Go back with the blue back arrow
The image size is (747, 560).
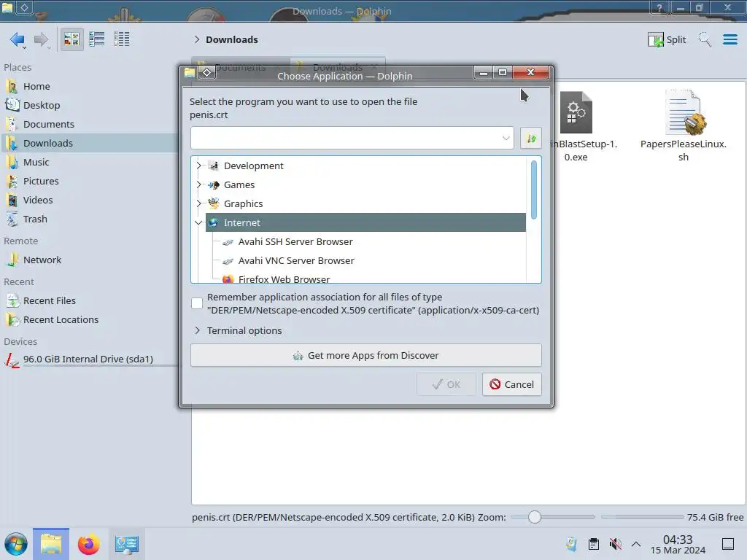[18, 39]
